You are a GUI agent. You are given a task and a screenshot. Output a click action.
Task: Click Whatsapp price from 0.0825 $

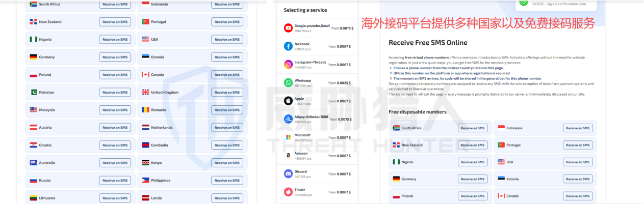340,83
